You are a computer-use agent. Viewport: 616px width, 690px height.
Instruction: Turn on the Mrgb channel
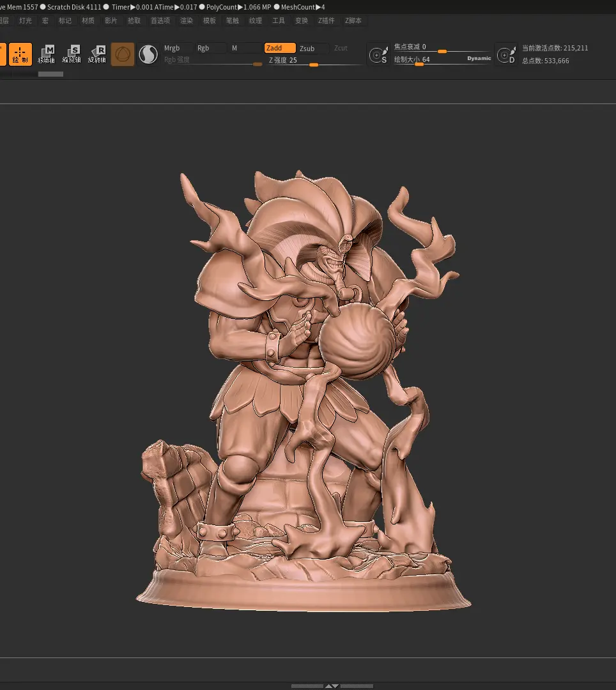tap(178, 48)
